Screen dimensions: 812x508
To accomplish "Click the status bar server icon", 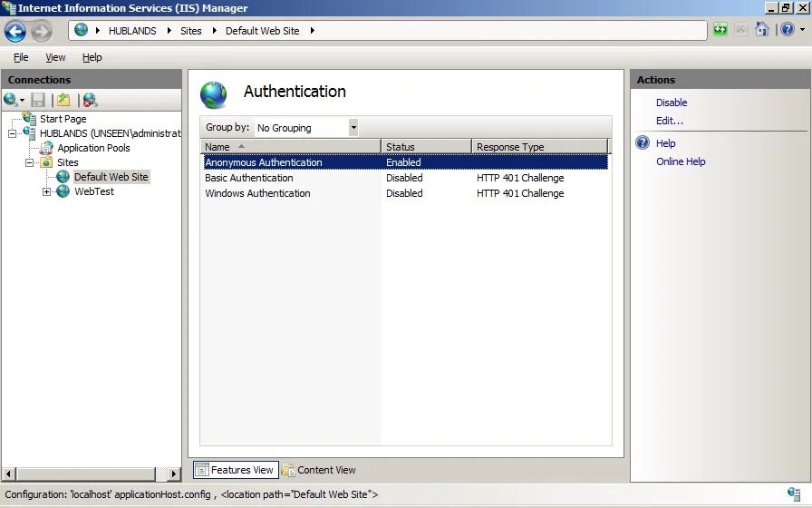I will 793,494.
